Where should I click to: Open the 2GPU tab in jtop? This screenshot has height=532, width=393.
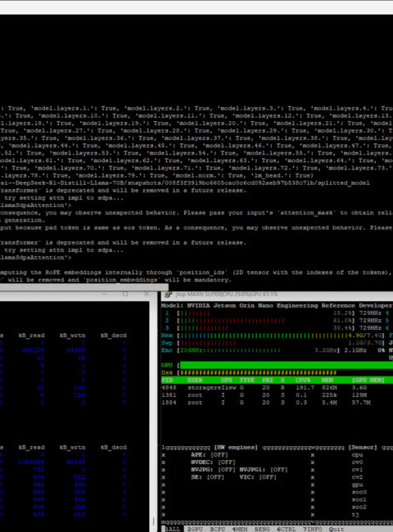[x=195, y=529]
